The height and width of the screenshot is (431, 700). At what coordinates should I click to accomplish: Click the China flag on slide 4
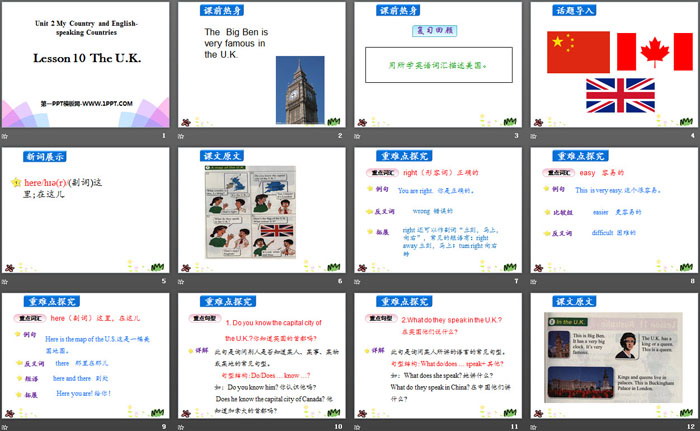coord(578,51)
